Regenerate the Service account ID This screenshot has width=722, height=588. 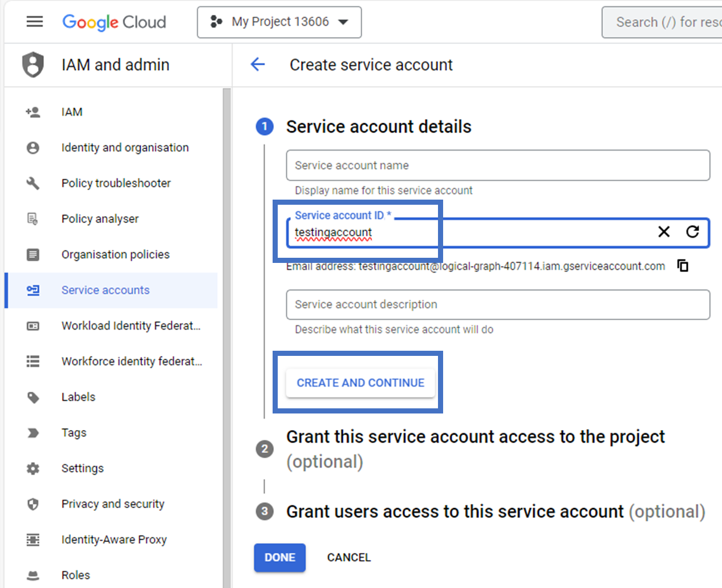[693, 232]
